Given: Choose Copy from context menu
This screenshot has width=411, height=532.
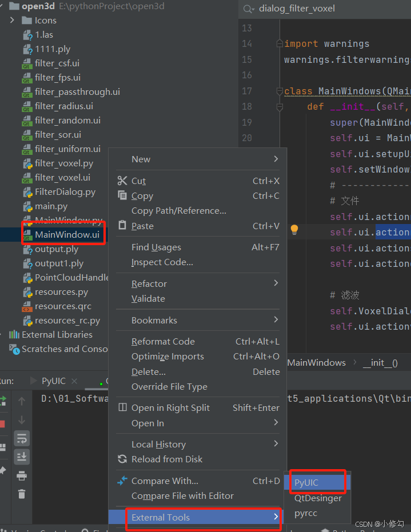Looking at the screenshot, I should tap(198, 196).
